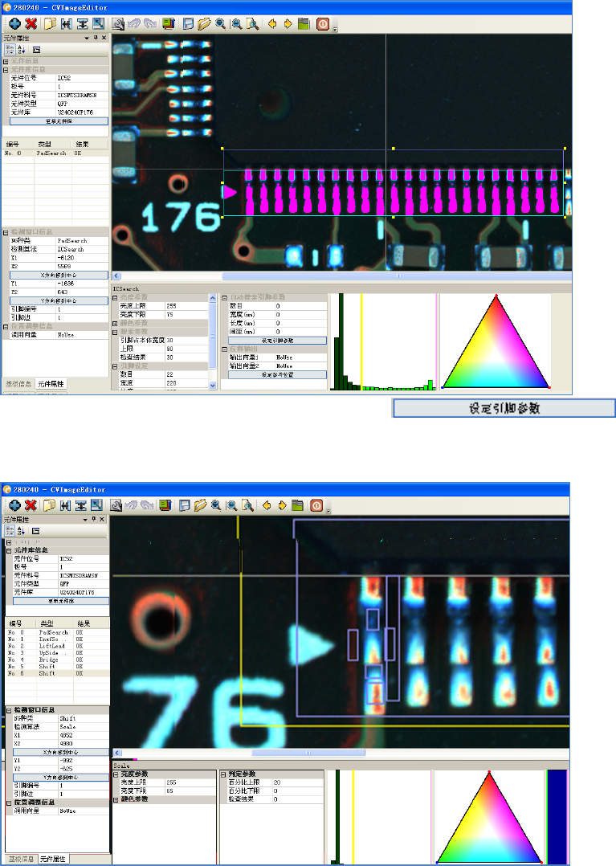This screenshot has width=616, height=866.
Task: Switch to 基板信息 tab in top window
Action: [18, 383]
